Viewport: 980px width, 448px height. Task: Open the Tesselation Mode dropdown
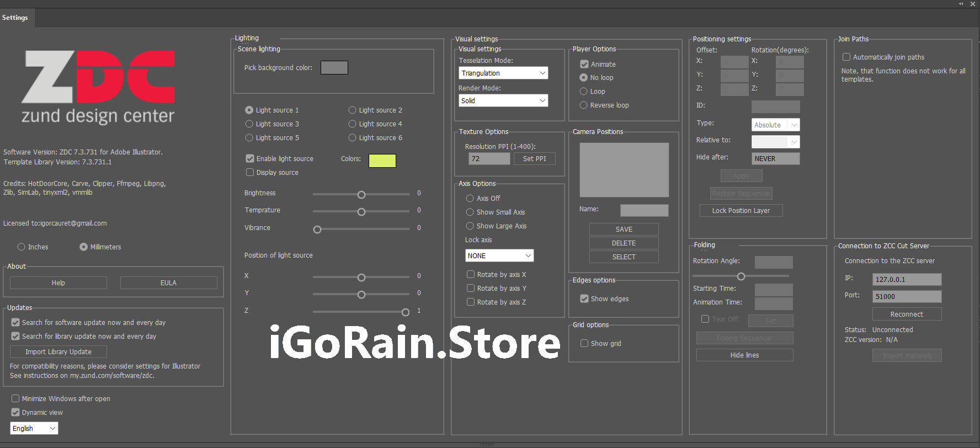click(503, 73)
